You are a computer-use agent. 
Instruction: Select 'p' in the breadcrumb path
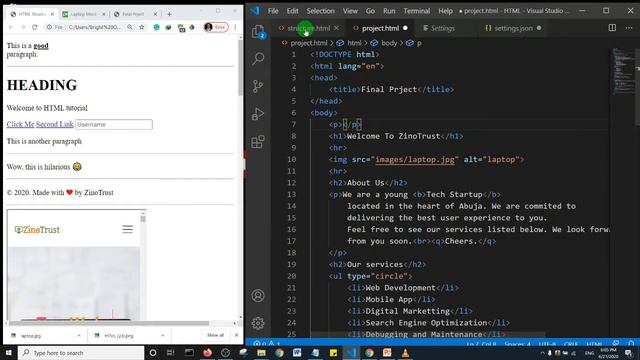point(419,43)
